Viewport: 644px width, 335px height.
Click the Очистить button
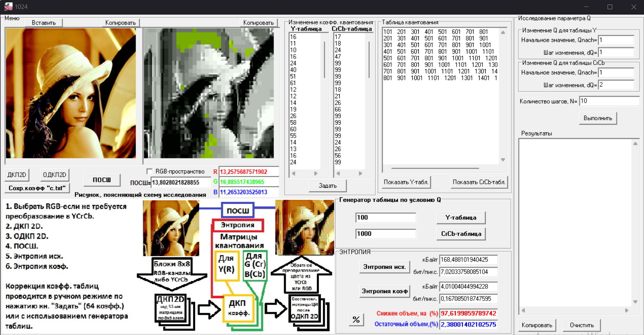coord(582,325)
